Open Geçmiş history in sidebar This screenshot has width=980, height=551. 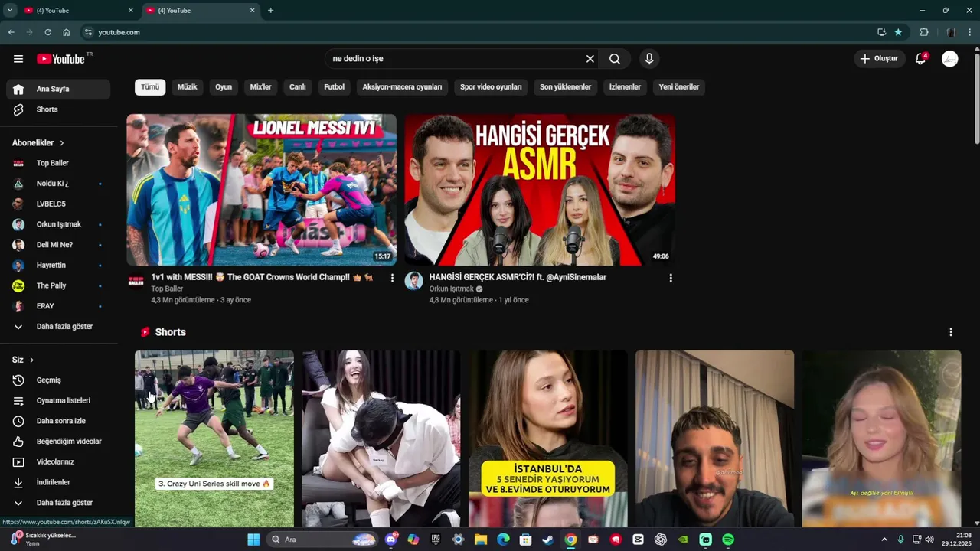point(58,380)
